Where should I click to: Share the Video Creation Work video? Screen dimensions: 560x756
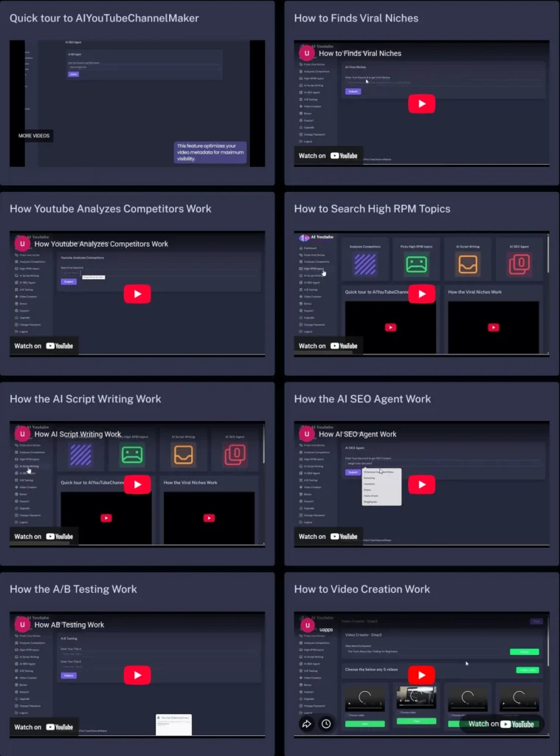pos(306,724)
